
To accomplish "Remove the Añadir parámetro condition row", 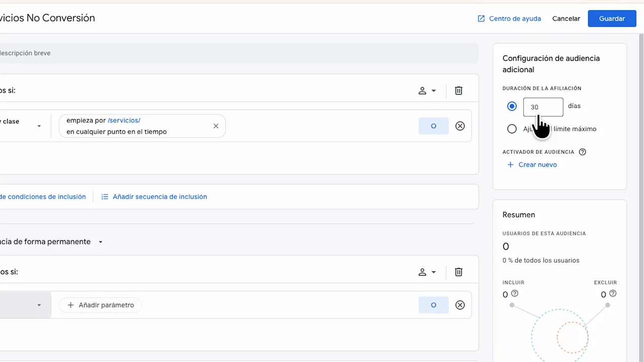I will pyautogui.click(x=460, y=305).
